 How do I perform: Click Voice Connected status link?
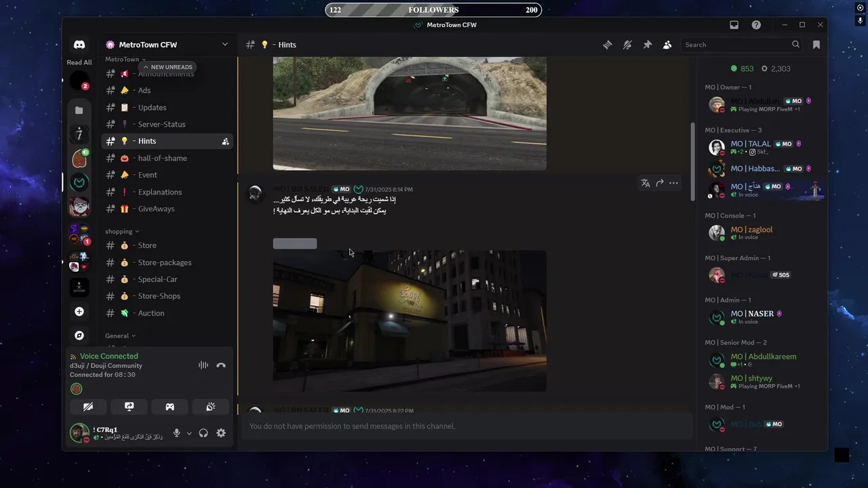pyautogui.click(x=108, y=357)
